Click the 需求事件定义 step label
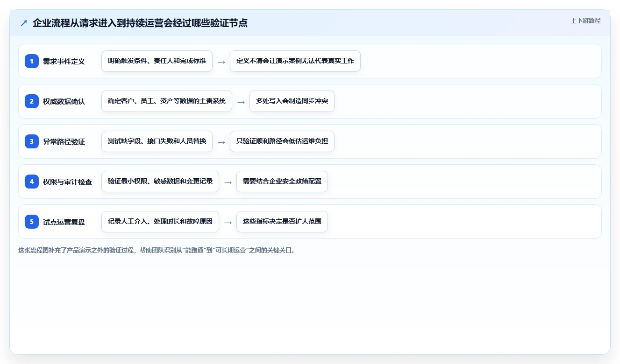The image size is (620, 364). [x=64, y=61]
